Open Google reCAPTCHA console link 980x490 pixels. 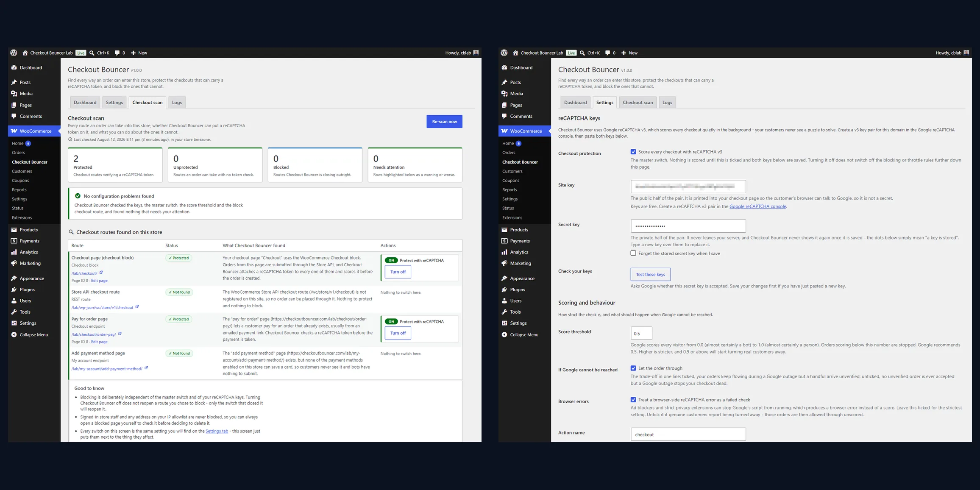(757, 206)
